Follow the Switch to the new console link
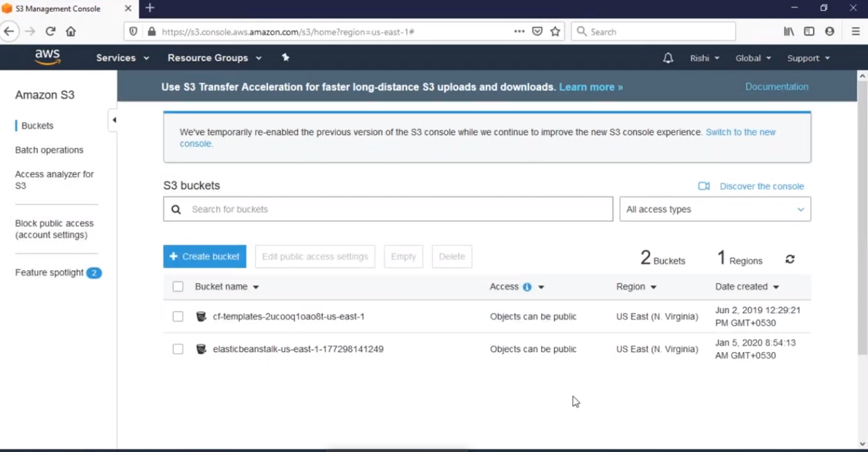The image size is (868, 452). pos(740,132)
